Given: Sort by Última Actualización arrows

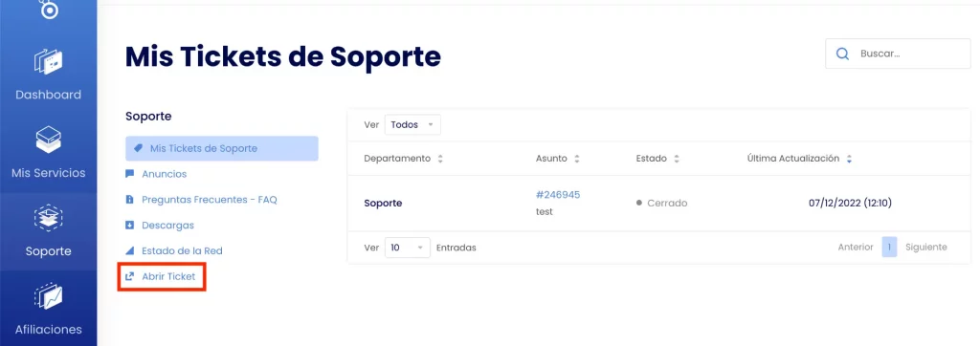Looking at the screenshot, I should [x=849, y=159].
